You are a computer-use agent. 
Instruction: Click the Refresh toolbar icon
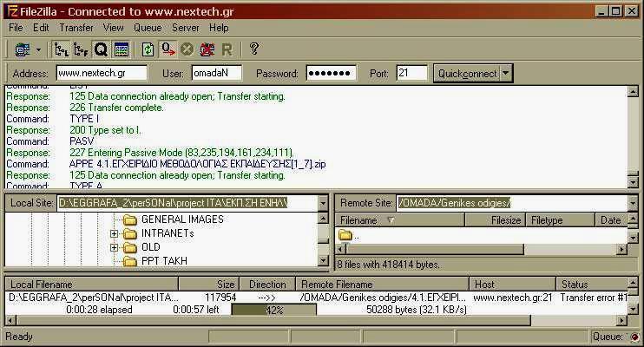(148, 49)
